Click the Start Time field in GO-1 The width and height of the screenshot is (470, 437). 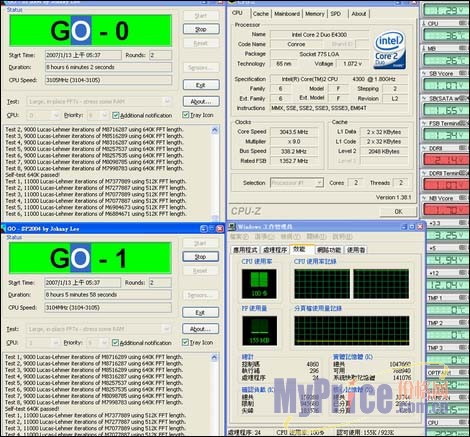[83, 283]
